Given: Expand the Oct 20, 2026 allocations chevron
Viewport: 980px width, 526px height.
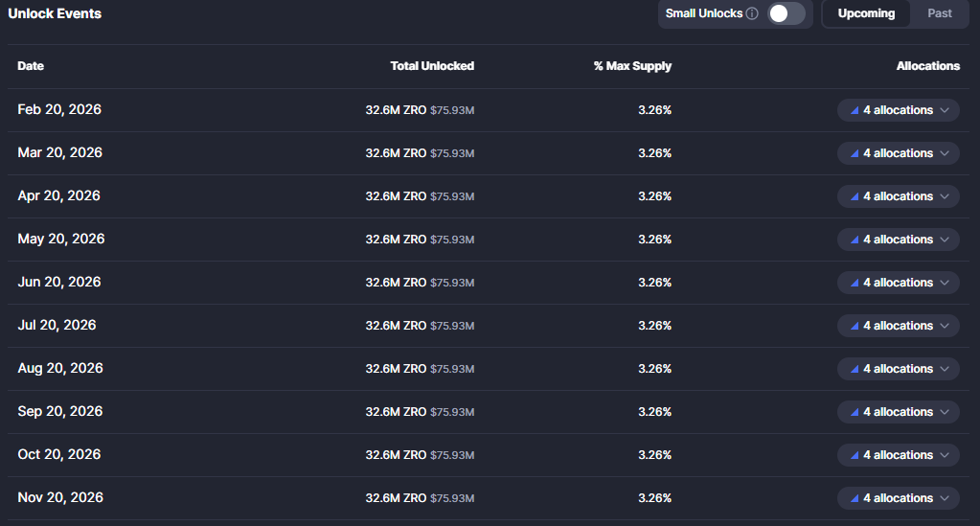Looking at the screenshot, I should click(945, 455).
